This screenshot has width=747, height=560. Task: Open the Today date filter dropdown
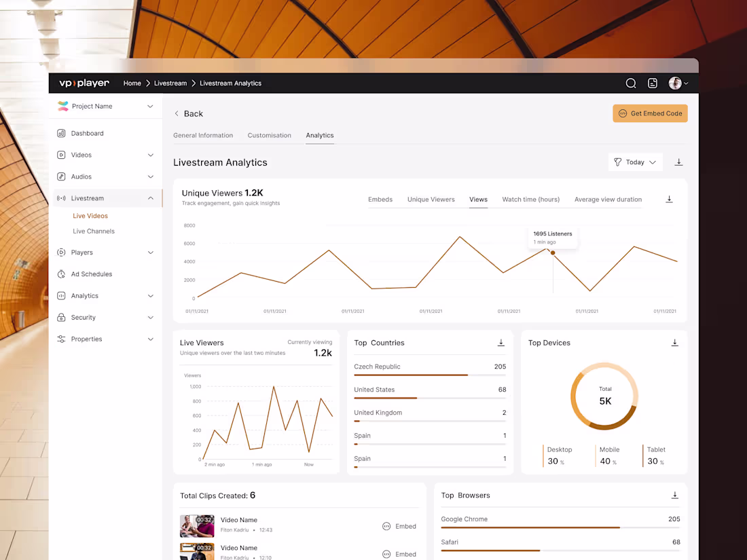click(x=636, y=162)
